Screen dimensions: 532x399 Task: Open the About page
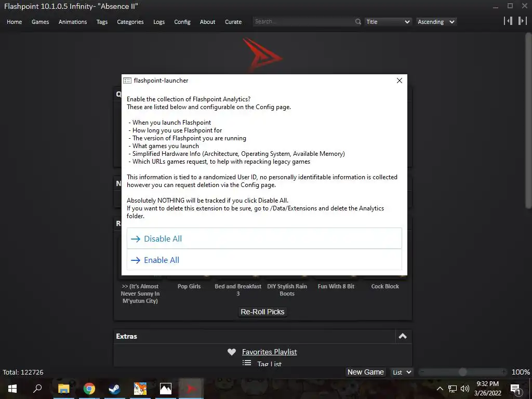207,22
